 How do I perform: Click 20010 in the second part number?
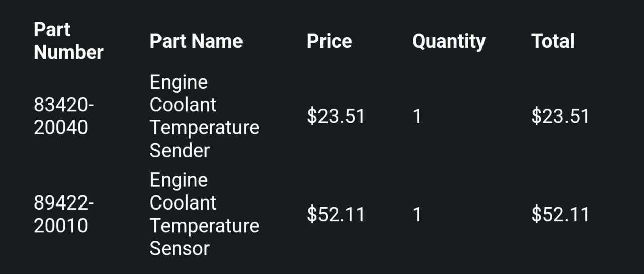coord(61,226)
